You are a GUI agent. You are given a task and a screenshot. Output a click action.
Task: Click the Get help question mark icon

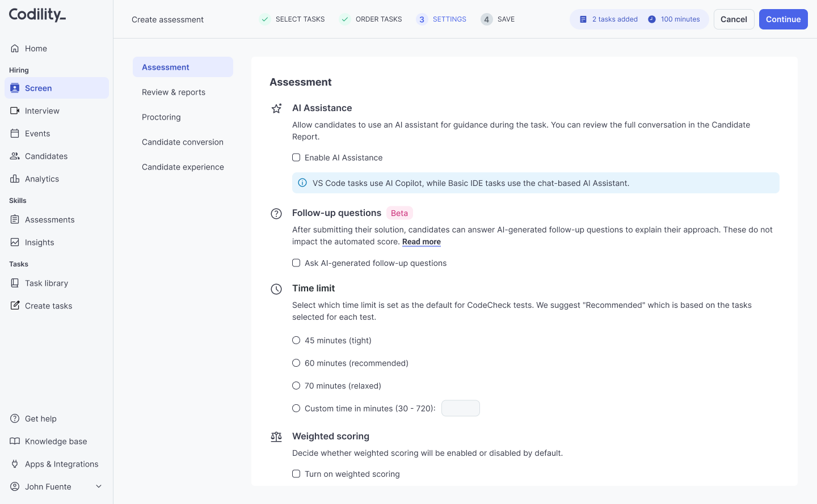tap(13, 418)
